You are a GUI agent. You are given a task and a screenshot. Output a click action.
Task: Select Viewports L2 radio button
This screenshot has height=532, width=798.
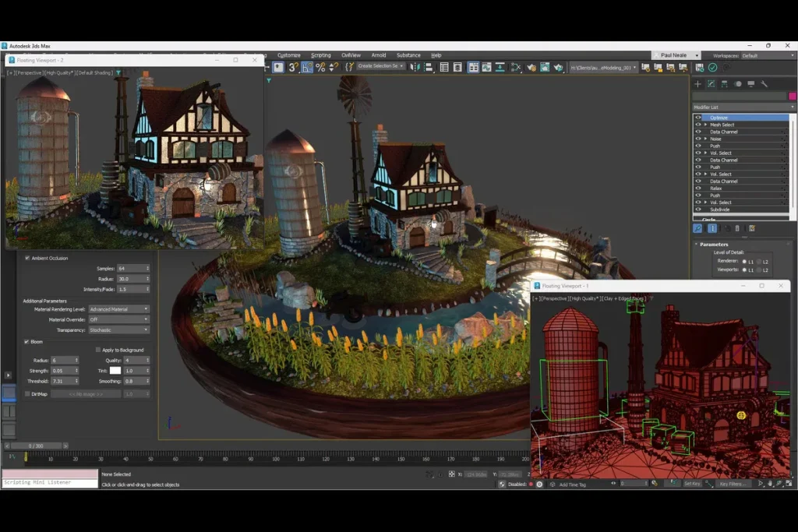(759, 270)
